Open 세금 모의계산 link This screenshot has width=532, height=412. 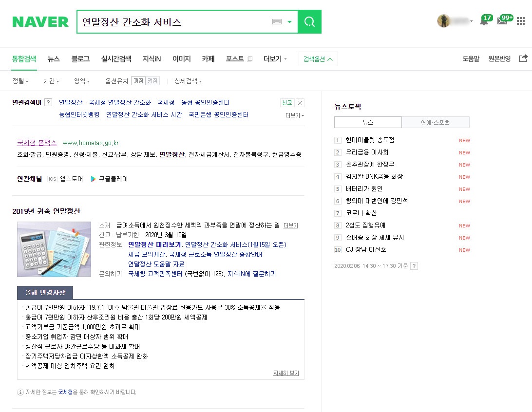pos(147,254)
